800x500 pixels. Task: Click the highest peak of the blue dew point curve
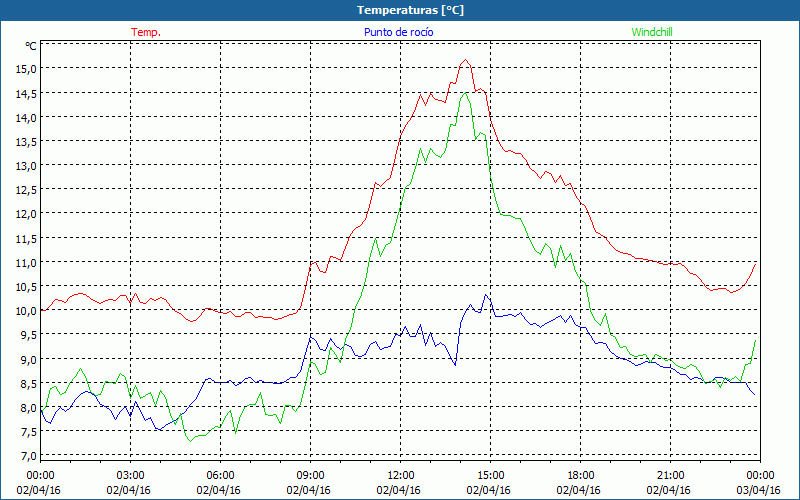coord(486,294)
